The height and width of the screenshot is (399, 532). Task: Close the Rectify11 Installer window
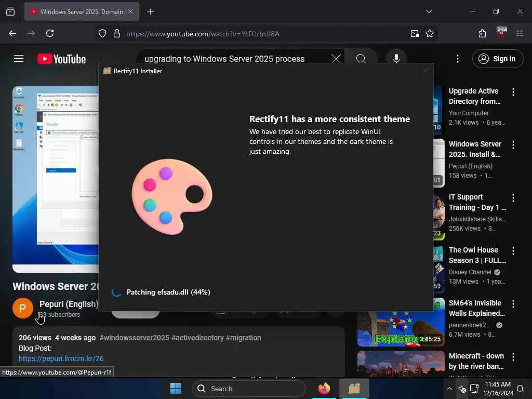coord(425,71)
